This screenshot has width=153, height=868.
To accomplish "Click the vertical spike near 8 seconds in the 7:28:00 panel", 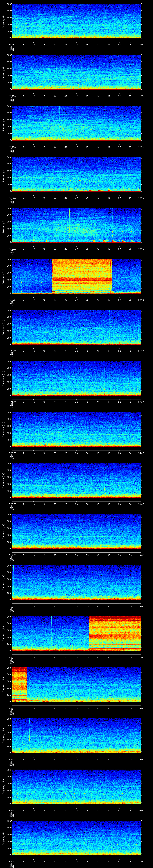I will 30,736.
